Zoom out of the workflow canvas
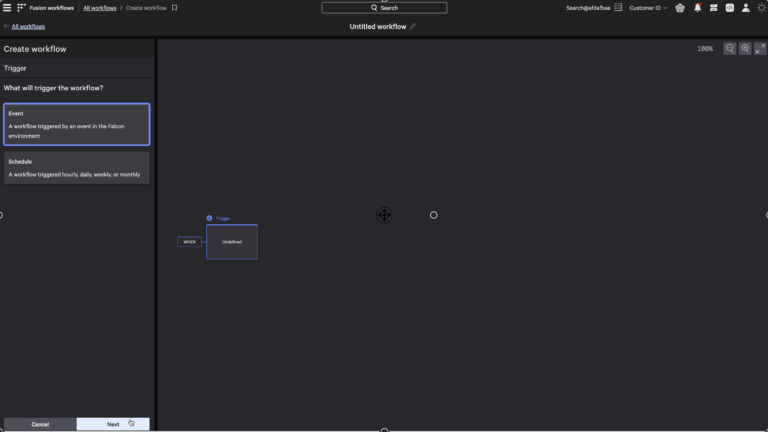The width and height of the screenshot is (768, 432). tap(730, 49)
